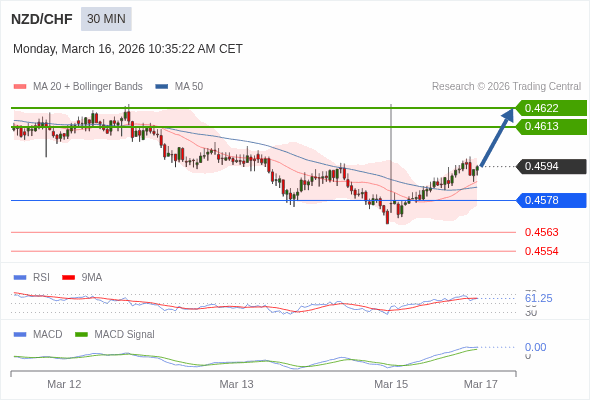
Task: Click the Mar 13 axis date
Action: [x=236, y=384]
